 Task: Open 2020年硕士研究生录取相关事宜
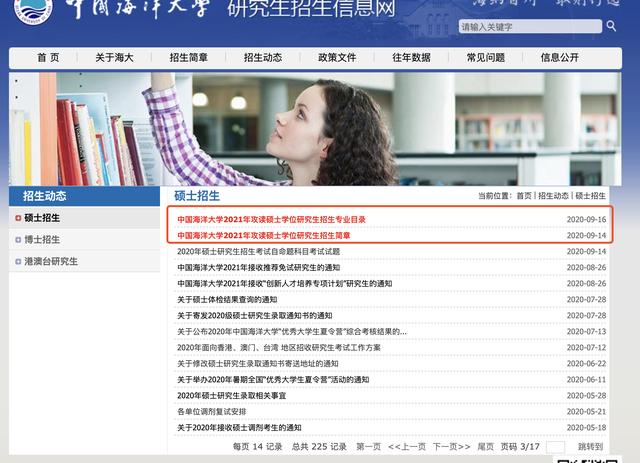[231, 395]
